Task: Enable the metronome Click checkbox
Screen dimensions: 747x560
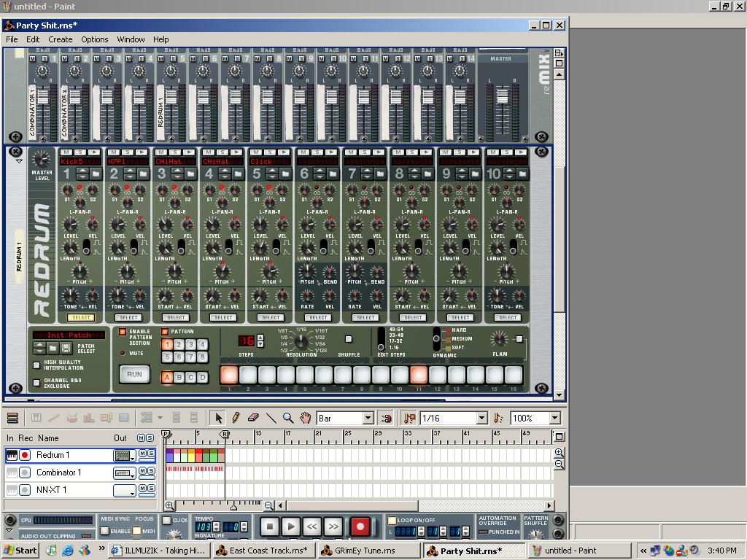Action: tap(167, 521)
